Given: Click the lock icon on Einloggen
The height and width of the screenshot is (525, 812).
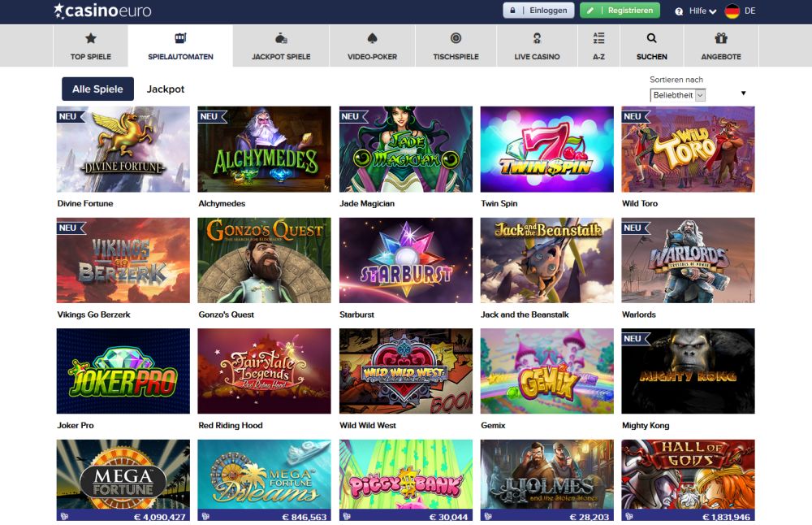Looking at the screenshot, I should [512, 11].
